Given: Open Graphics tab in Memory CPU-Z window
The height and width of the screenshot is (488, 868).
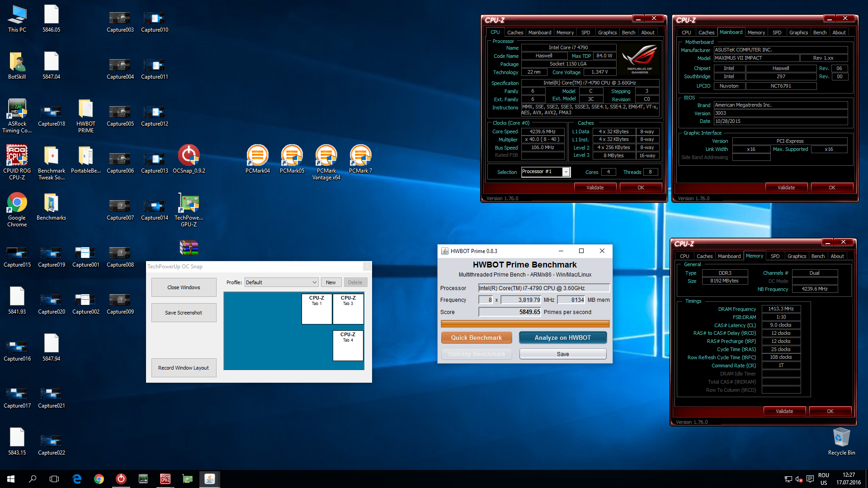Looking at the screenshot, I should [797, 256].
